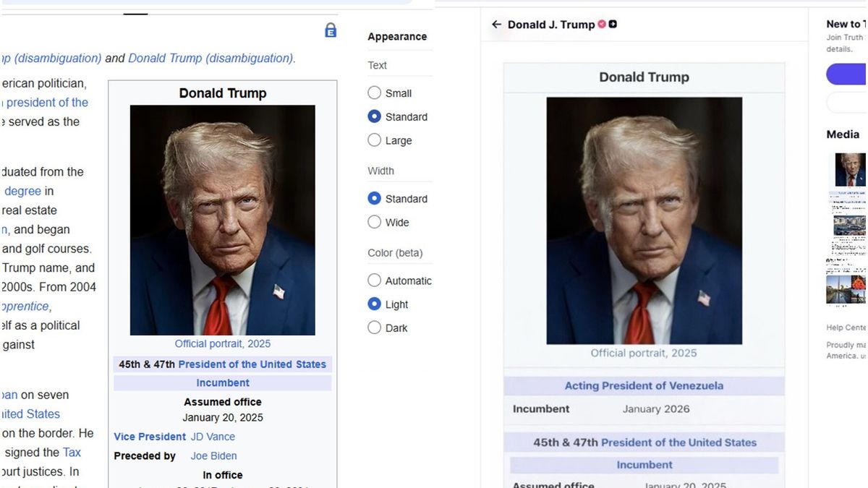Click the Media section heading
The height and width of the screenshot is (488, 868).
click(843, 134)
